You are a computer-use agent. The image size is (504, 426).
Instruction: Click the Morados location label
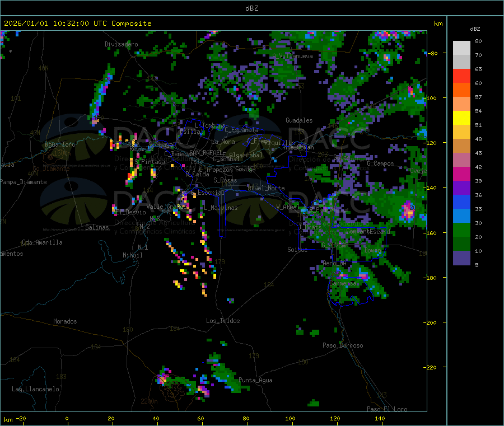click(65, 321)
